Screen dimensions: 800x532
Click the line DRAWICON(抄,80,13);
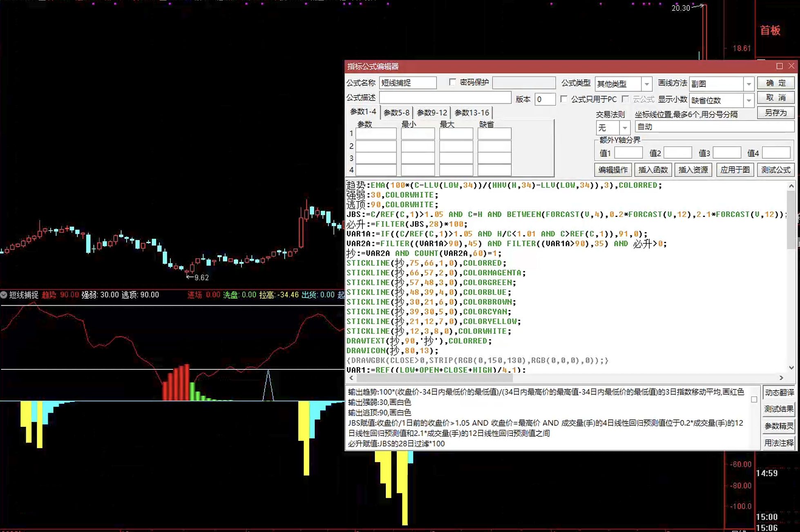coord(392,351)
